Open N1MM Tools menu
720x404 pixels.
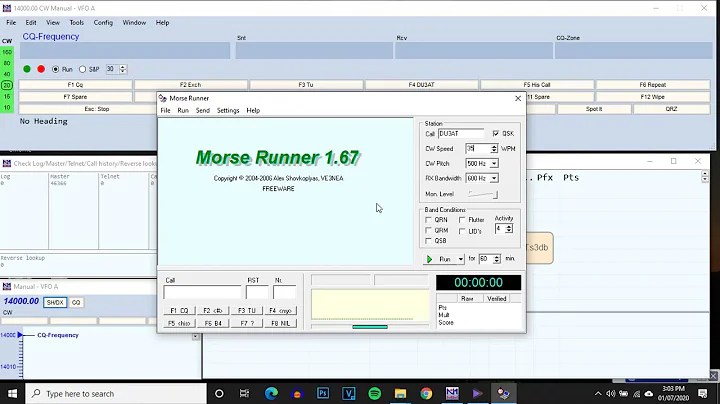click(77, 22)
